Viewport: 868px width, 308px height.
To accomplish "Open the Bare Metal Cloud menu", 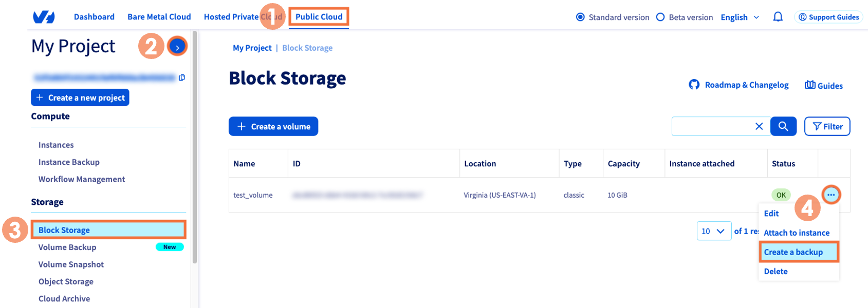I will (x=159, y=17).
